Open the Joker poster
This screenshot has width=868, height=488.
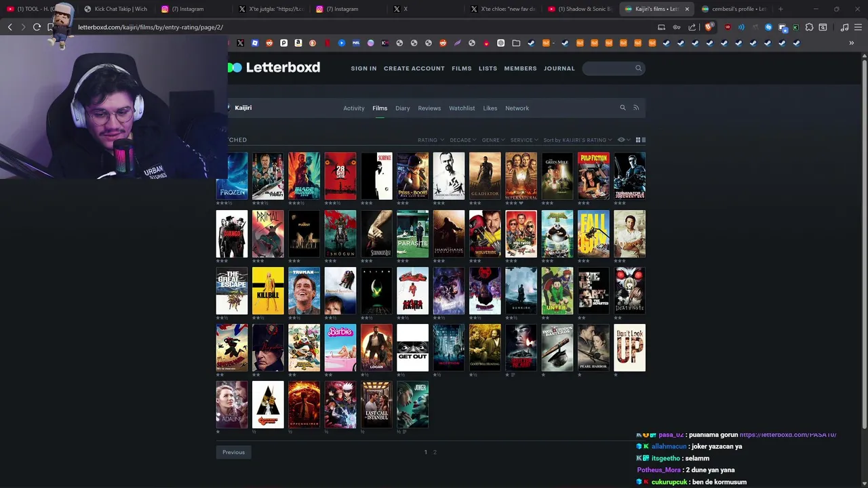coord(413,405)
